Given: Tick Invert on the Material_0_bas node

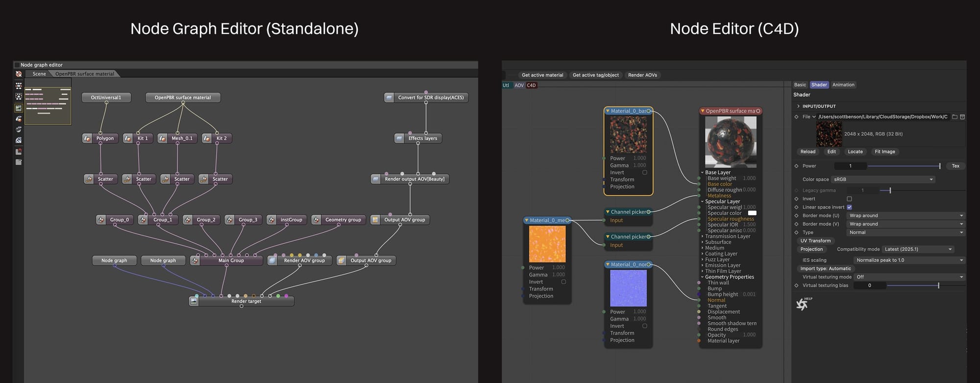Looking at the screenshot, I should coord(645,173).
